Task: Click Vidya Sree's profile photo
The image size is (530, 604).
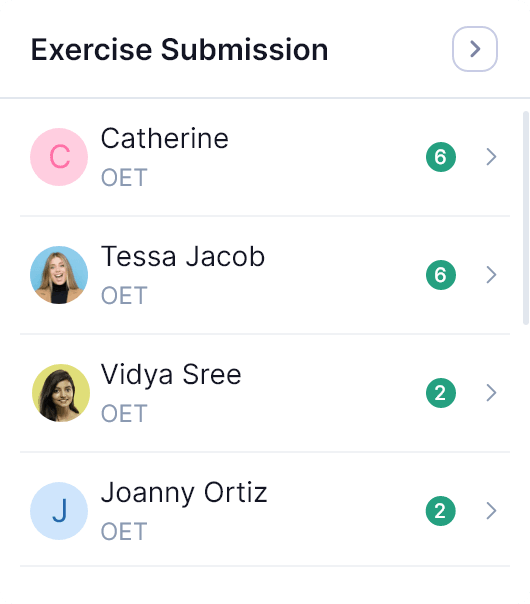Action: 60,393
